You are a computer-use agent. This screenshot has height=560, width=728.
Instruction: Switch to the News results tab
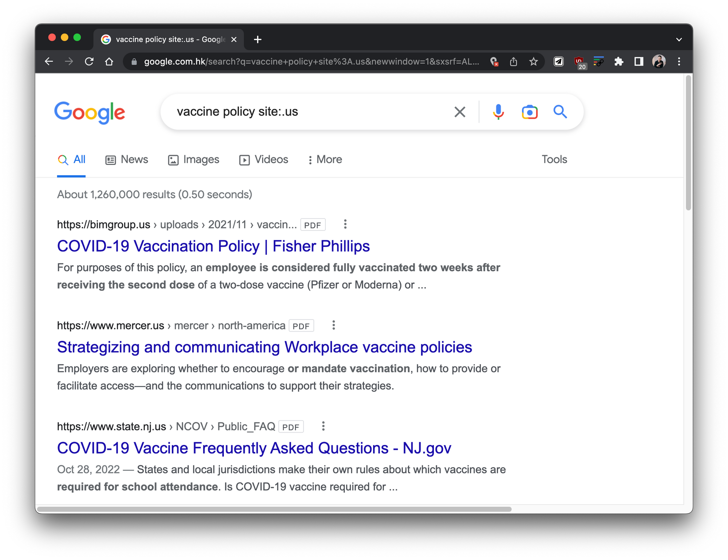pyautogui.click(x=127, y=159)
